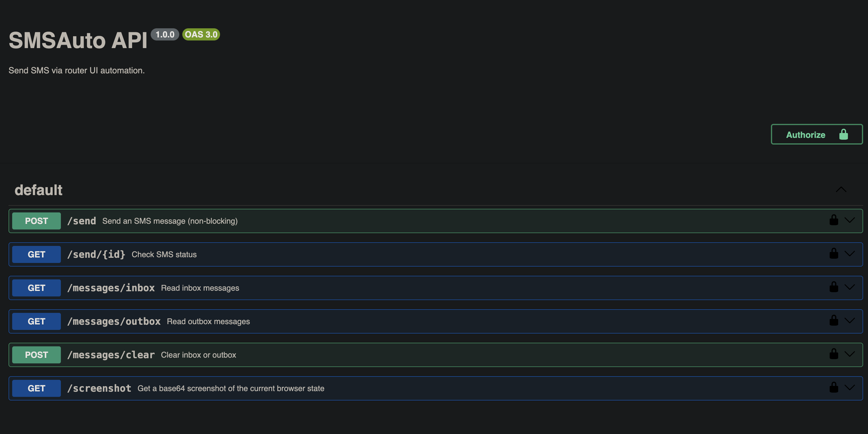Click the default tag heading
Viewport: 868px width, 434px height.
click(x=38, y=190)
